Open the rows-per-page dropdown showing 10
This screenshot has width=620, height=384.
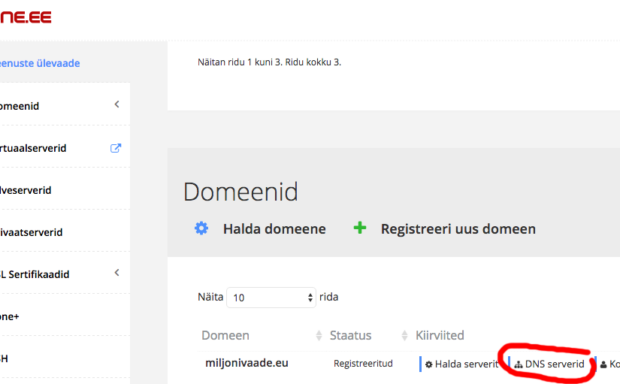tap(271, 297)
